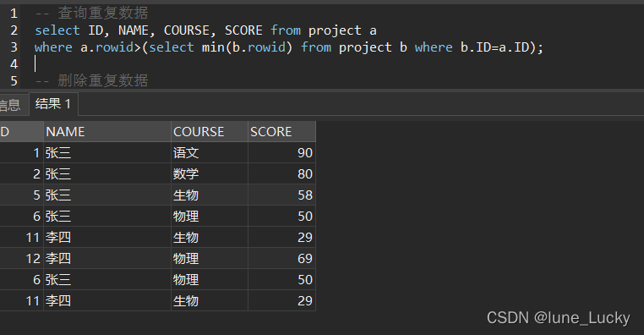Select the 张三 name cell in the 数学 row

coord(107,174)
